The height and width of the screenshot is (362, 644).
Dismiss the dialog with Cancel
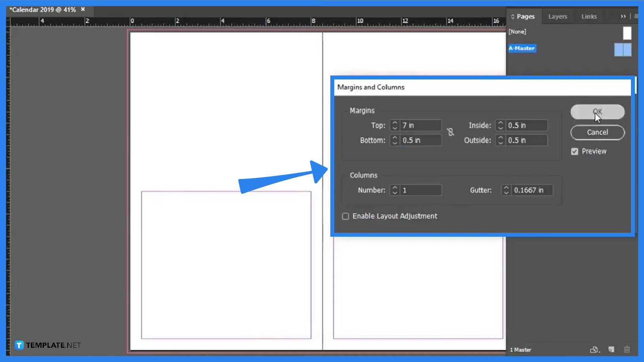[597, 132]
